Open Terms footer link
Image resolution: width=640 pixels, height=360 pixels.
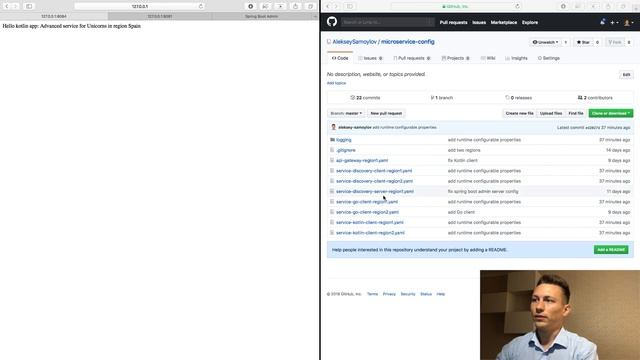pyautogui.click(x=372, y=294)
